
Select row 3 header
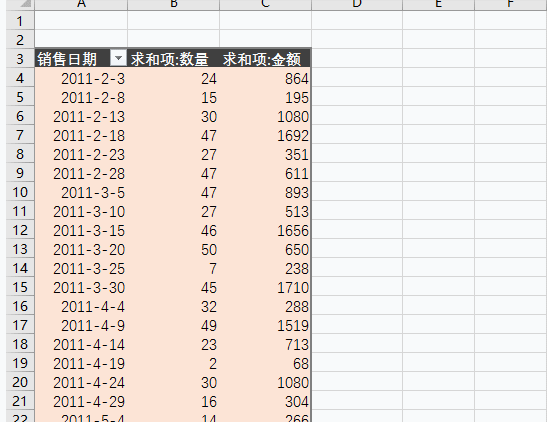pyautogui.click(x=20, y=59)
